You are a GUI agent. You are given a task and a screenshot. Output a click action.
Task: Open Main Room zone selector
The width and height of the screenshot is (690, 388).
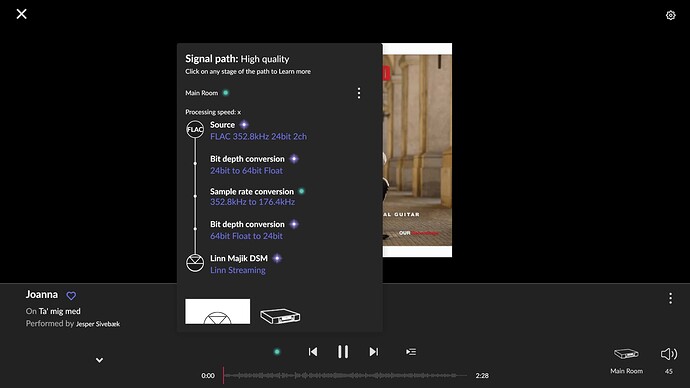coord(626,360)
